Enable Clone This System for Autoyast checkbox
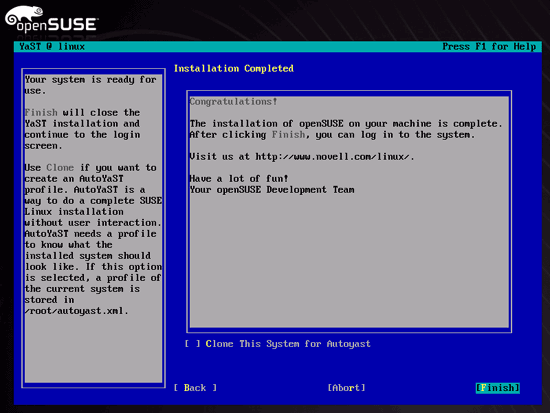This screenshot has width=550, height=413. pyautogui.click(x=193, y=344)
